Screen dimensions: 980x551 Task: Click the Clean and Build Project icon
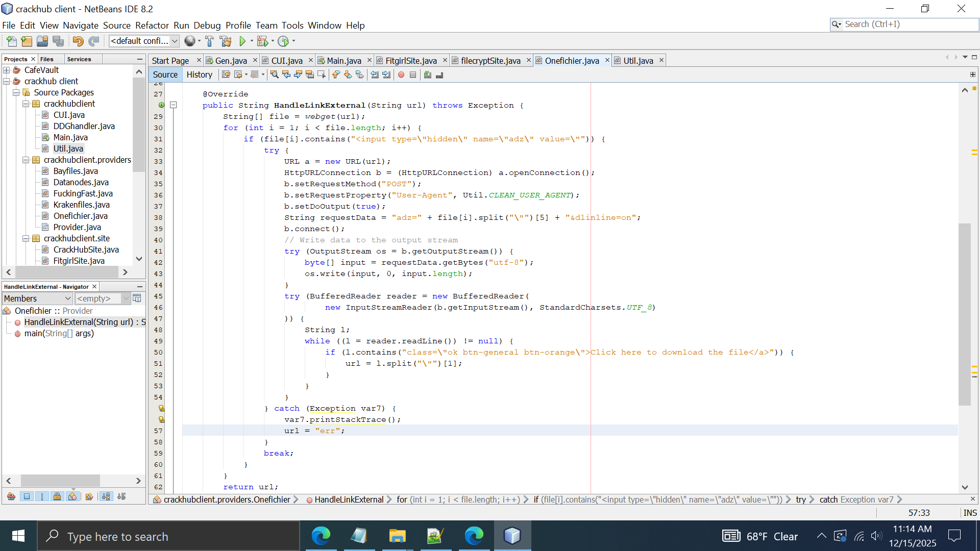point(225,41)
